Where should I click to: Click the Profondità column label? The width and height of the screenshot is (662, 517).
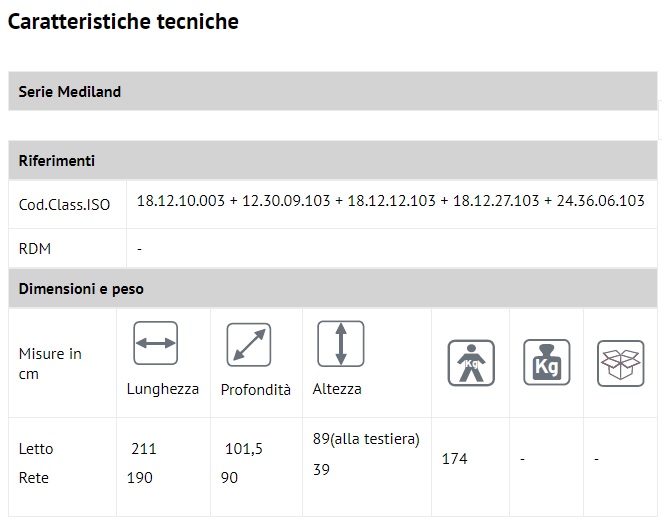point(256,389)
